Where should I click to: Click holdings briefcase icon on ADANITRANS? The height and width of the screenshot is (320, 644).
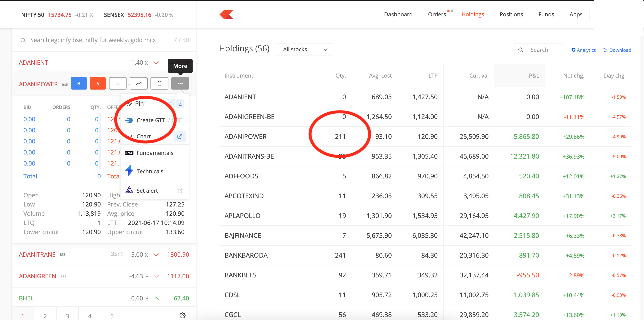pos(121,254)
